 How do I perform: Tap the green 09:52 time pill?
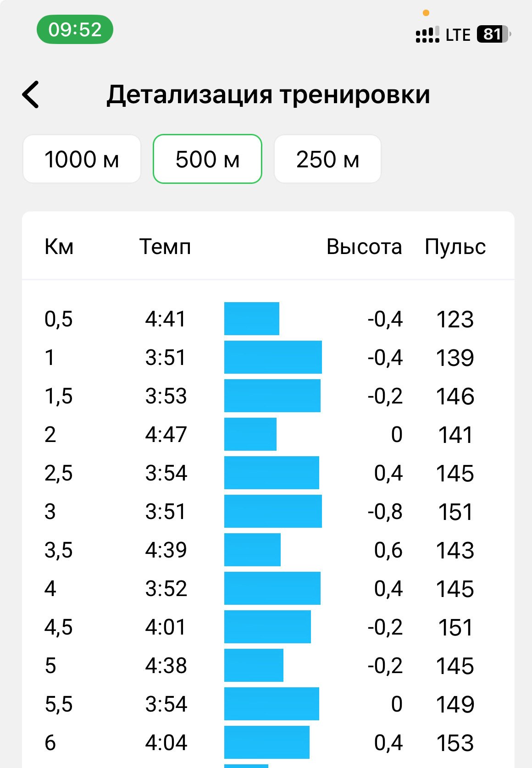pyautogui.click(x=75, y=29)
